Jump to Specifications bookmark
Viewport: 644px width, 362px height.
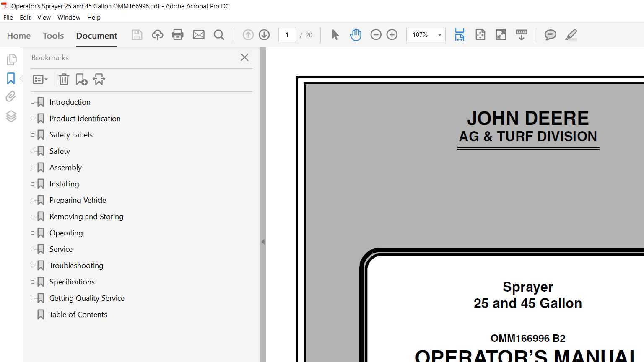coord(72,282)
